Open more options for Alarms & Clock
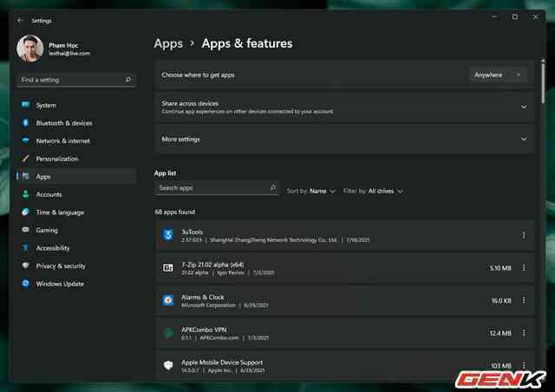This screenshot has width=555, height=392. pos(524,300)
